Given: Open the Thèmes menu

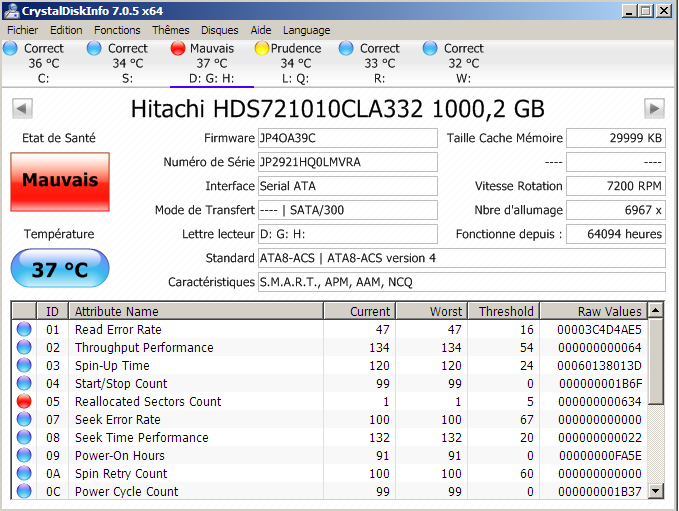Looking at the screenshot, I should tap(171, 30).
